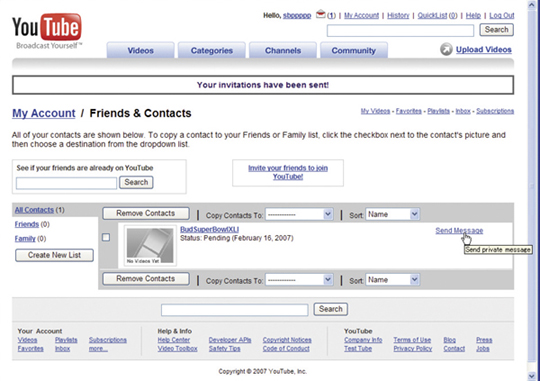Click the Create New List button
The image size is (540, 381).
coord(54,255)
